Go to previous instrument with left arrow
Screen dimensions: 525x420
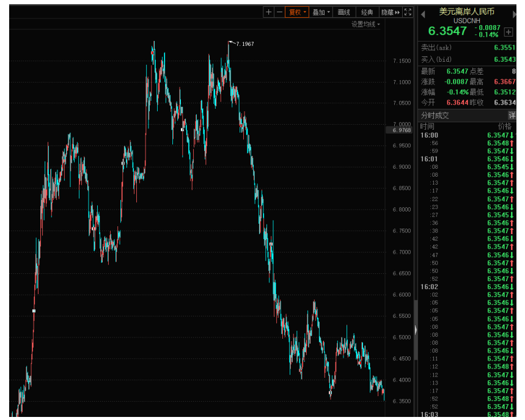423,15
